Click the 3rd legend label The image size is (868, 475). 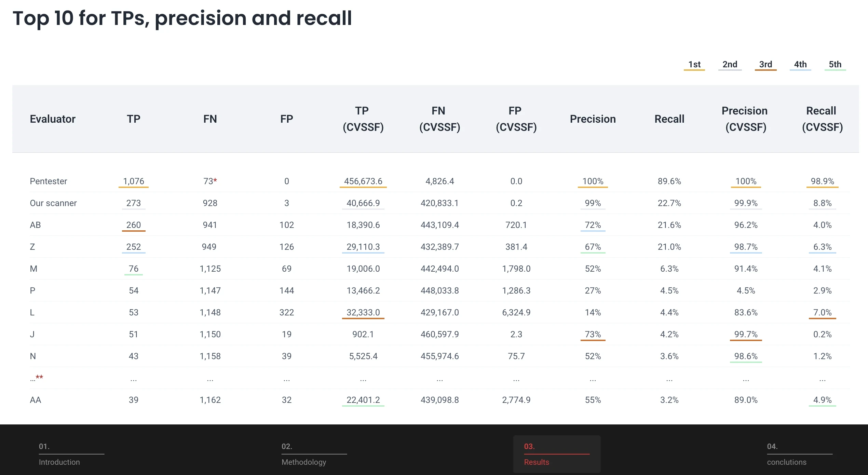coord(765,64)
